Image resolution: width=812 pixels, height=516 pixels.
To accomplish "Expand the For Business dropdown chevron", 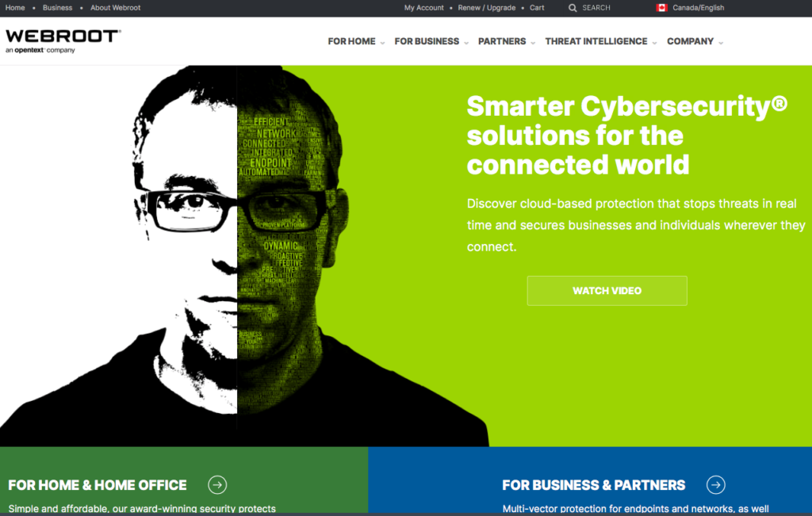I will pyautogui.click(x=466, y=43).
